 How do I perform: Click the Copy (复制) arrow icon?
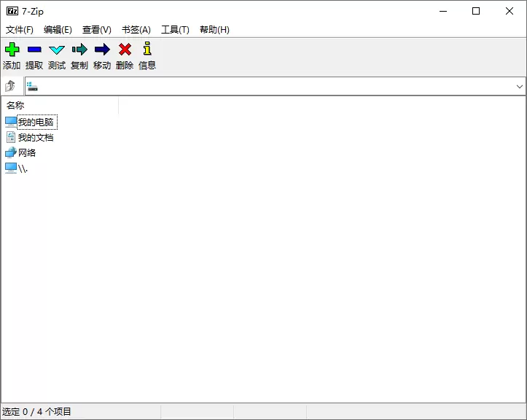tap(79, 50)
